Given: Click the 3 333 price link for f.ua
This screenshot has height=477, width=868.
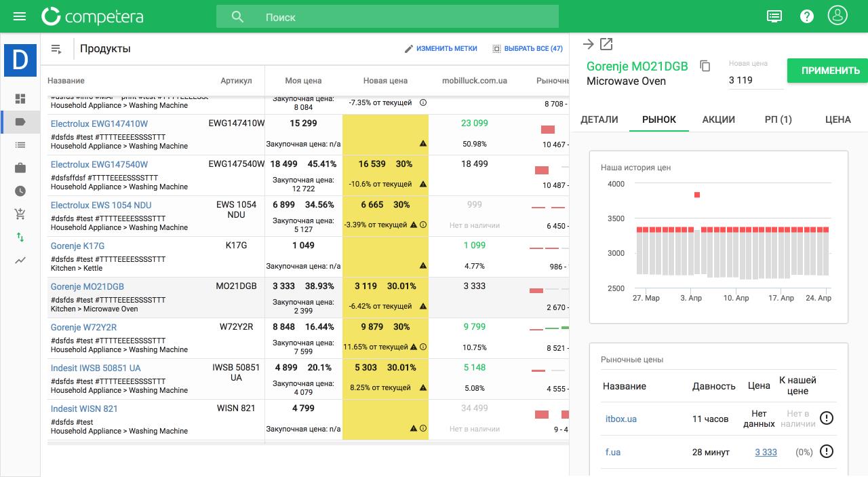Looking at the screenshot, I should 766,452.
